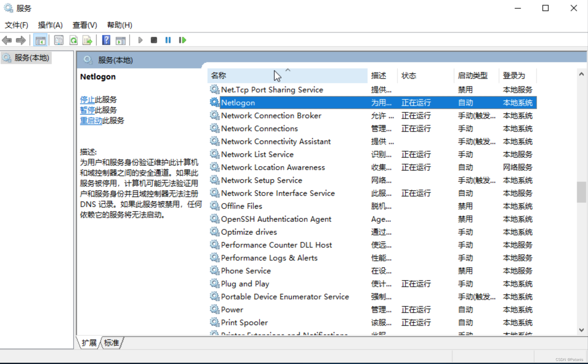Select 服务(本地) in the left tree
This screenshot has width=588, height=364.
(x=26, y=58)
